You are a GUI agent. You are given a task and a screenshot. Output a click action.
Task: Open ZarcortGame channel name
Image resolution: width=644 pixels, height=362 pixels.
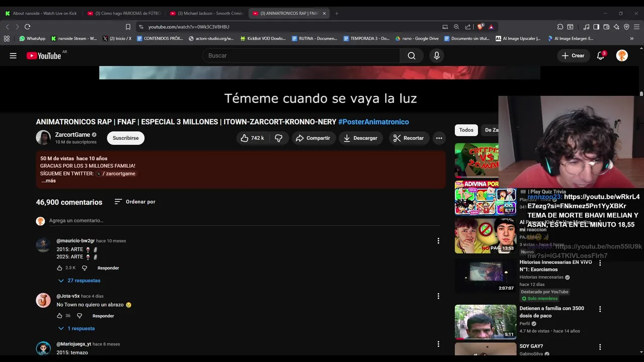point(72,135)
